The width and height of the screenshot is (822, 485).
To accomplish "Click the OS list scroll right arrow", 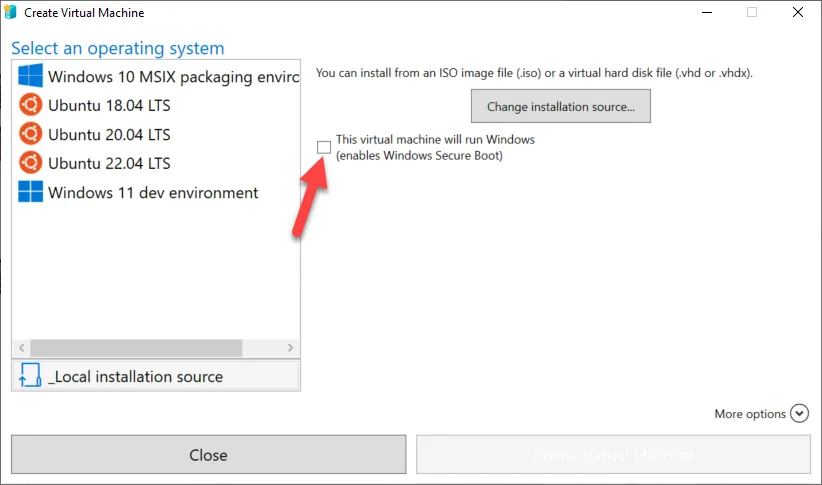I will point(290,348).
